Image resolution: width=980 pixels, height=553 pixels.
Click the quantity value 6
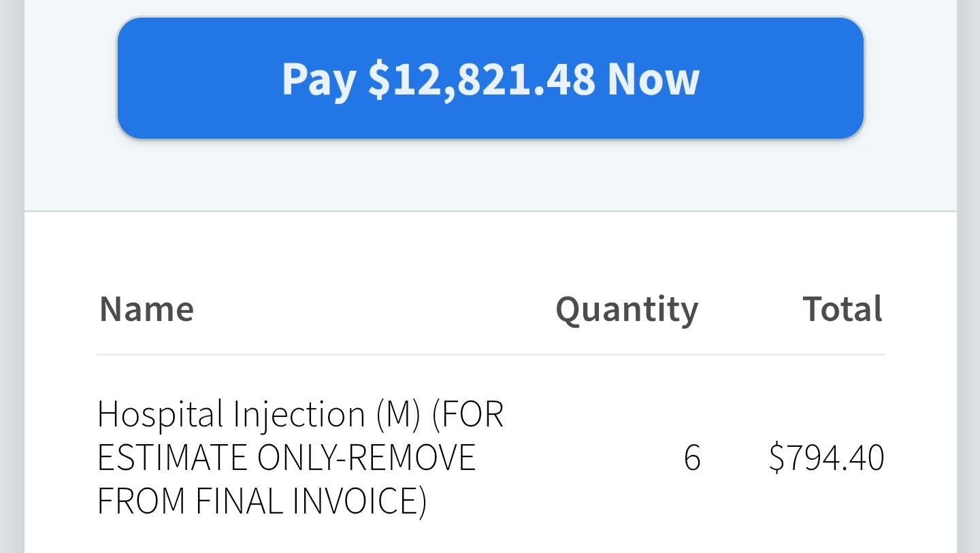point(691,458)
